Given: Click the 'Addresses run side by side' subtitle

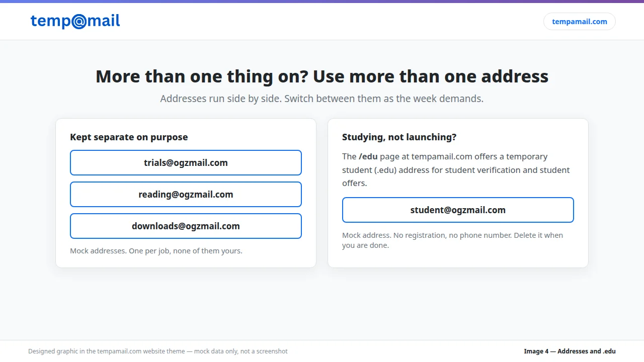Looking at the screenshot, I should point(322,99).
